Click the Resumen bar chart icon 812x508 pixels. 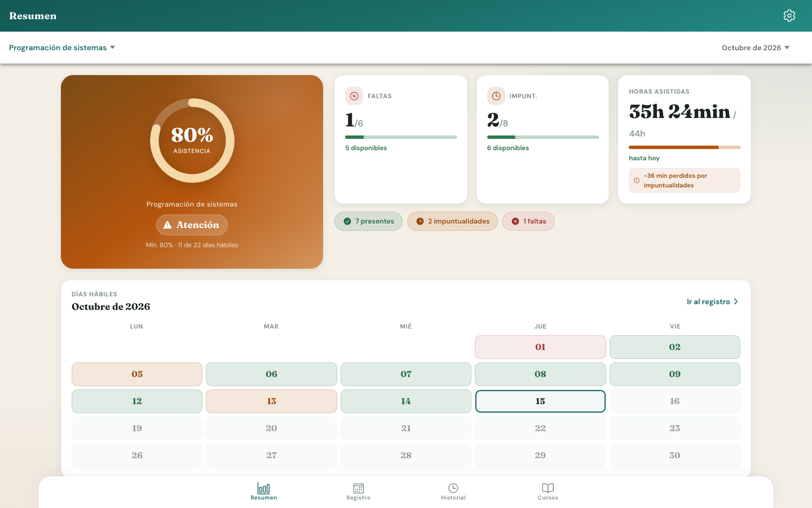point(263,488)
